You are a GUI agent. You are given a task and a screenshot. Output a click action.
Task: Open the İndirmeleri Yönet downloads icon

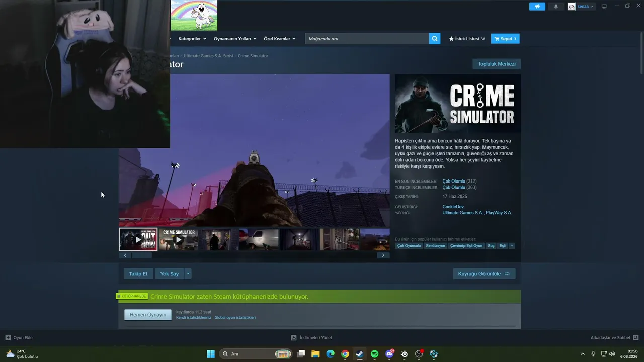294,338
